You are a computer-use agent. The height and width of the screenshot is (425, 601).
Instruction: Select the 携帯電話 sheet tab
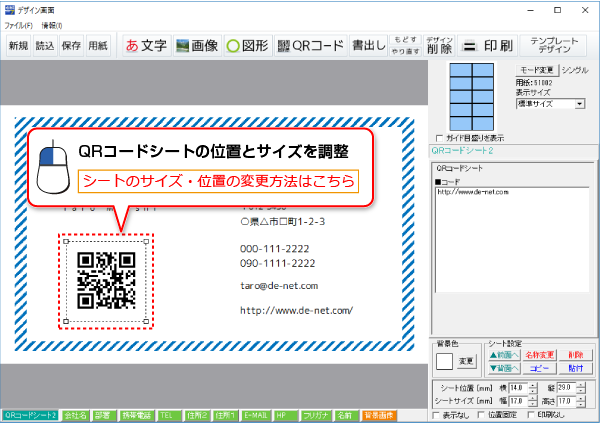coord(136,415)
